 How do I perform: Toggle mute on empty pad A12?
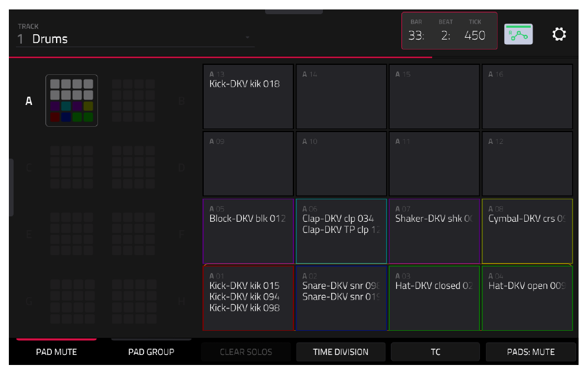[x=527, y=164]
